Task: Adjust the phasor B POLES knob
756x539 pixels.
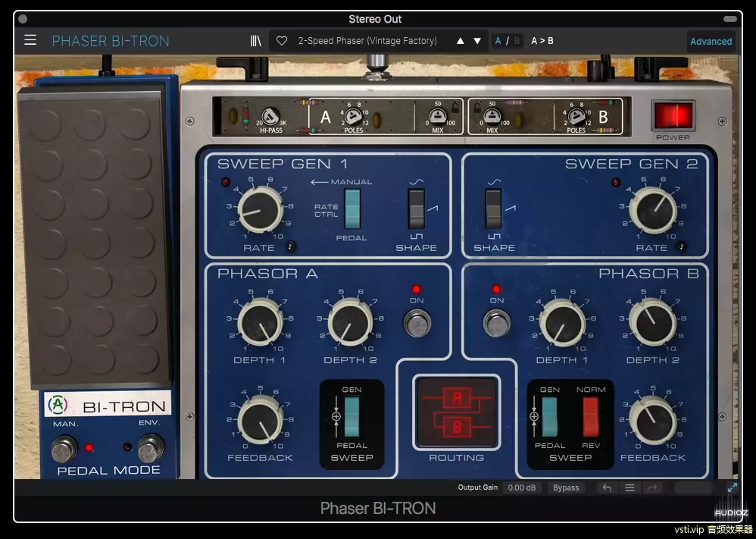Action: pyautogui.click(x=576, y=116)
